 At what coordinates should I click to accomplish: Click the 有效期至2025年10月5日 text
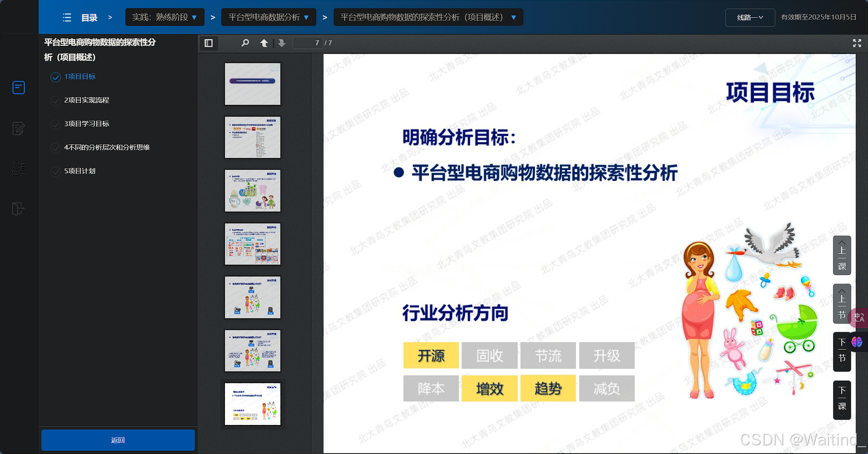pyautogui.click(x=818, y=17)
